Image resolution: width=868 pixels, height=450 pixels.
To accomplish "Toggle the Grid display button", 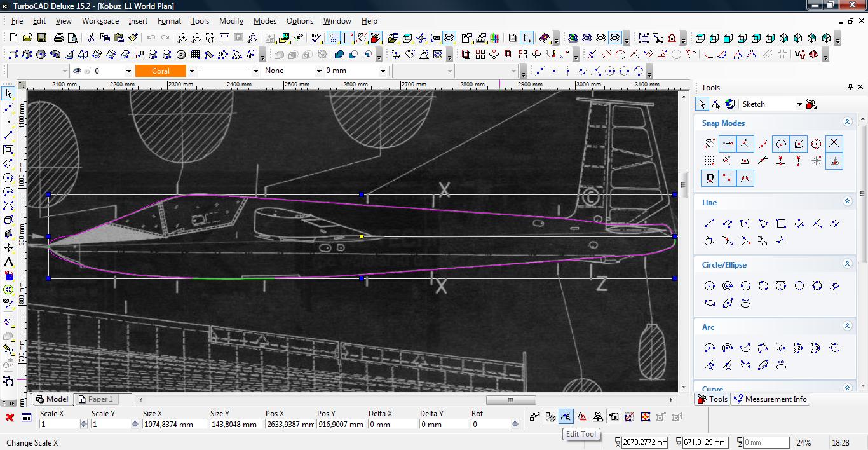I will click(333, 37).
